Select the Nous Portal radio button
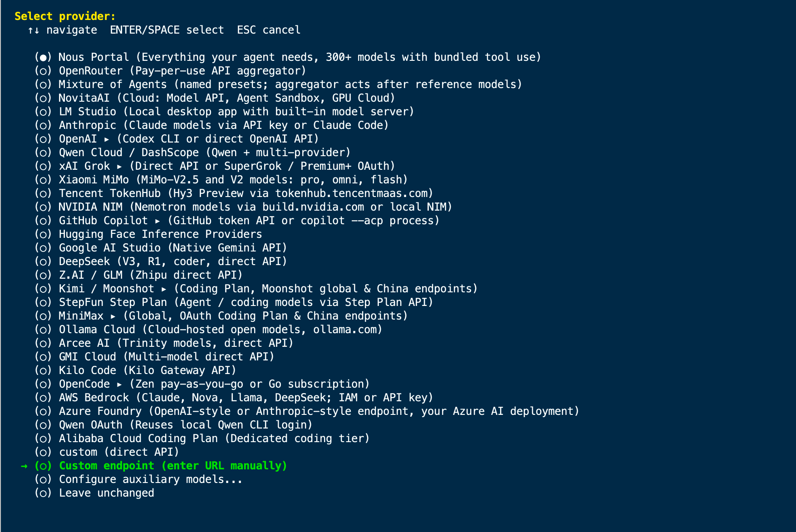Image resolution: width=796 pixels, height=532 pixels. 43,57
